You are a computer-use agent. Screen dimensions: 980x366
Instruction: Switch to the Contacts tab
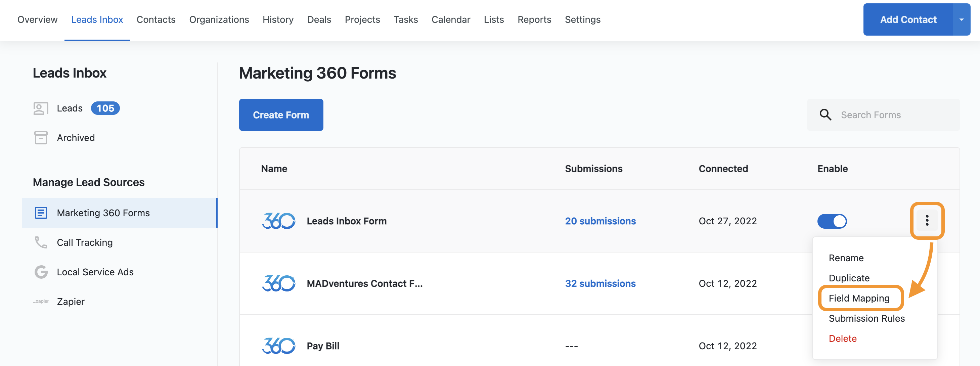[x=156, y=20]
